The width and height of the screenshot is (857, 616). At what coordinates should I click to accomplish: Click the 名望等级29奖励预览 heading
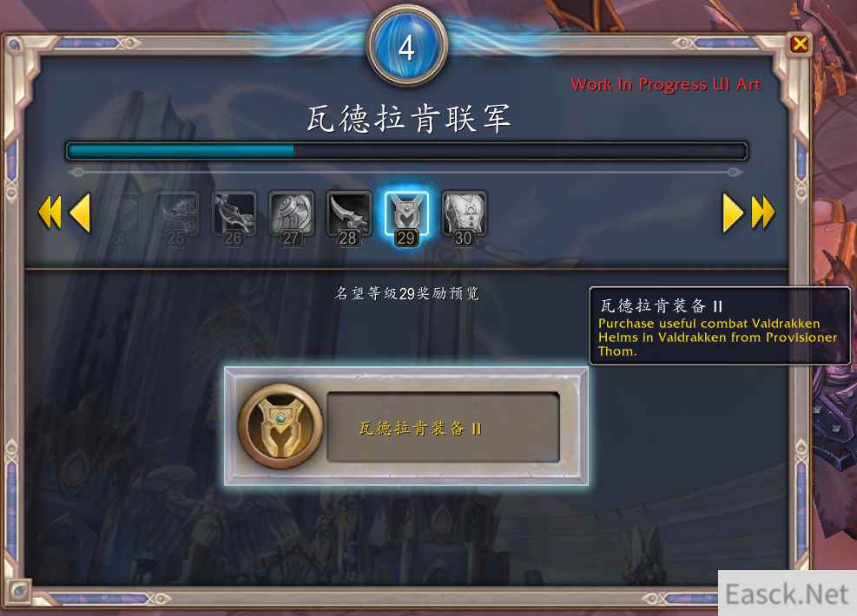[x=406, y=293]
